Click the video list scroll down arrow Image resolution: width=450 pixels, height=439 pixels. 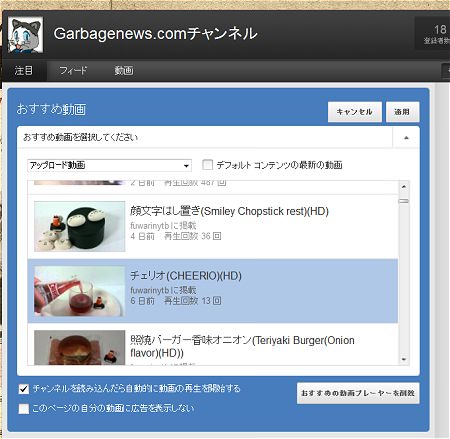click(404, 359)
